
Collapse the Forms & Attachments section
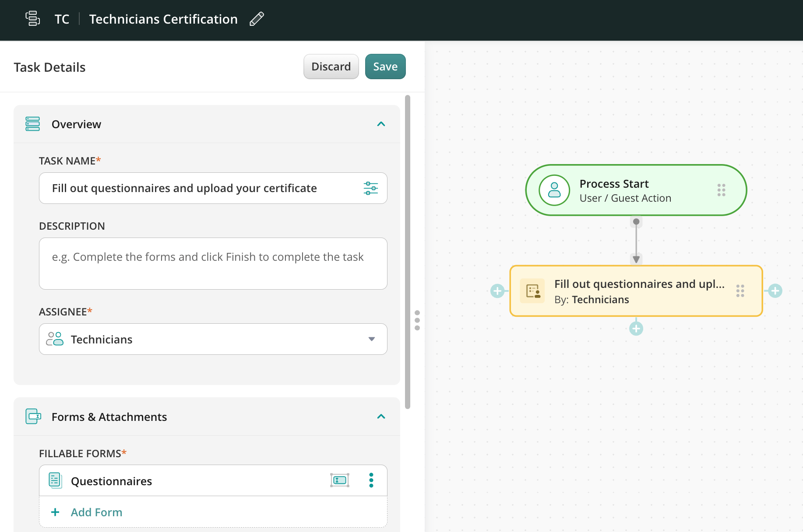(381, 416)
